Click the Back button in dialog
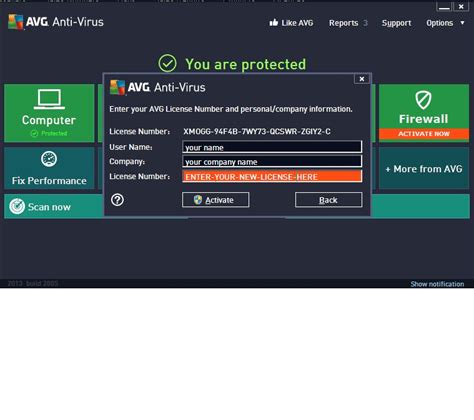474x420 pixels. click(x=328, y=200)
